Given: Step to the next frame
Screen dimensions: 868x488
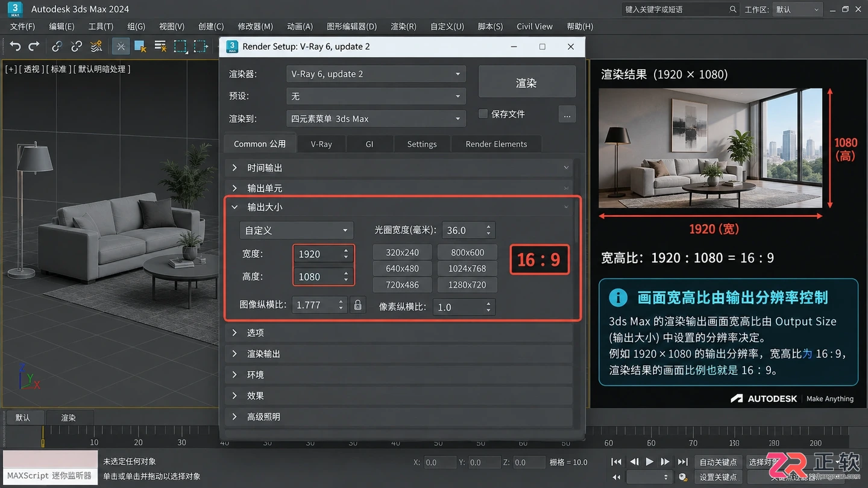Looking at the screenshot, I should 665,461.
